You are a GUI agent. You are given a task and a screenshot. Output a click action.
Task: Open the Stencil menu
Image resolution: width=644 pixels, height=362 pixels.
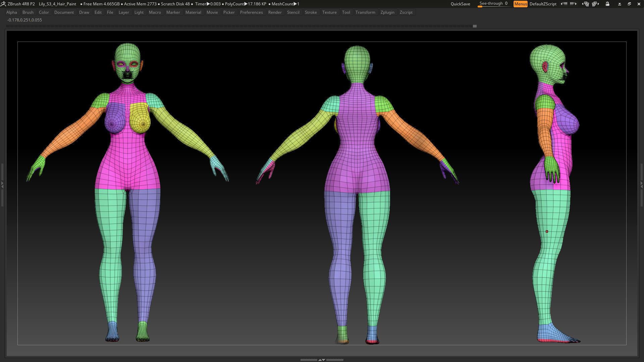coord(293,12)
